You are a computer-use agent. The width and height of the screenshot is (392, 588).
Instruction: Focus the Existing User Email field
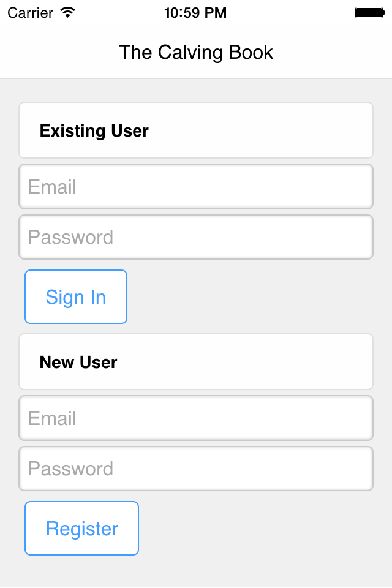(x=196, y=187)
